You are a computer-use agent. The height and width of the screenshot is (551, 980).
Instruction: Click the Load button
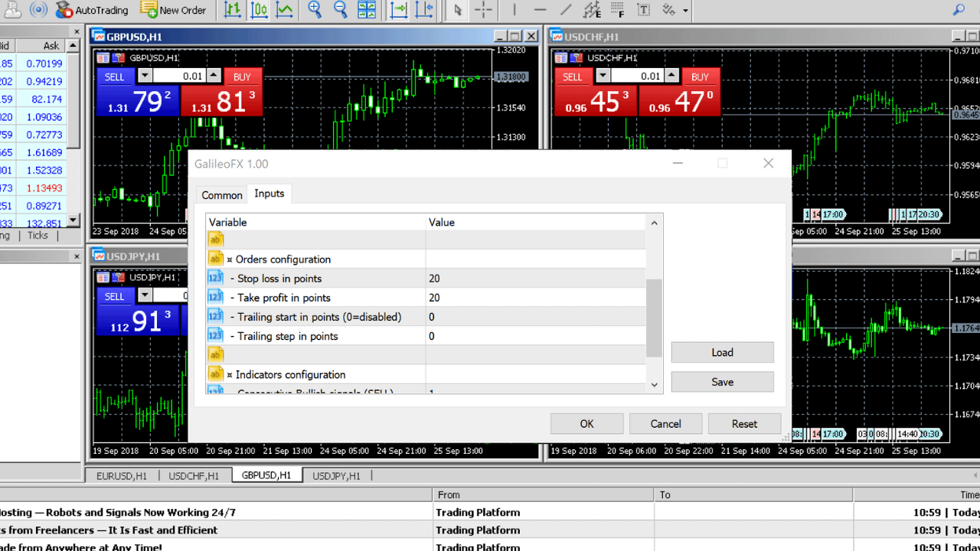point(723,352)
